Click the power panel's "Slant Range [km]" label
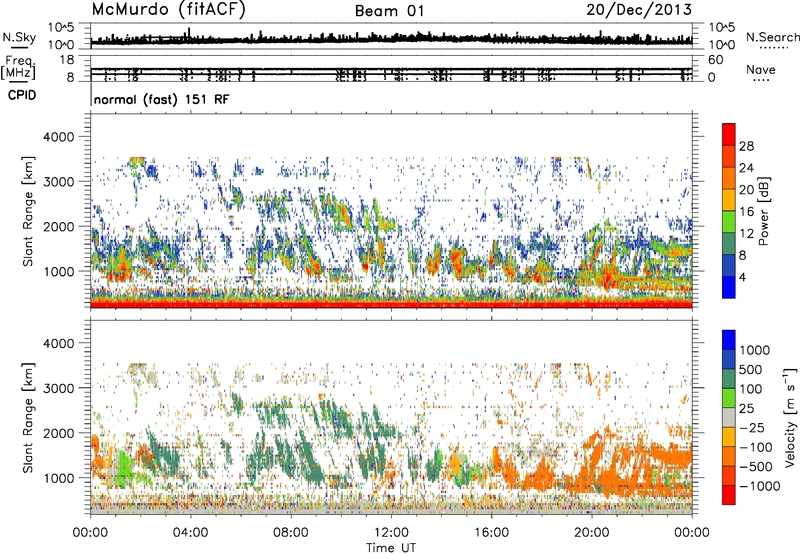This screenshot has width=800, height=554. click(28, 211)
